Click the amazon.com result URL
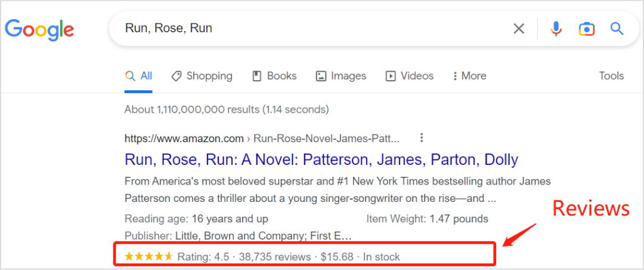 tap(184, 139)
